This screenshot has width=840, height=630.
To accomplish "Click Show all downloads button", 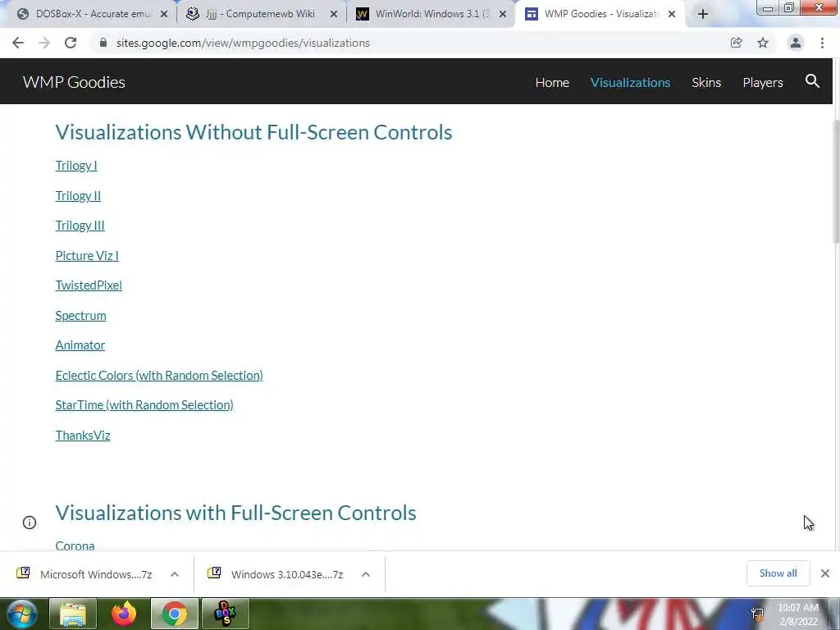I will pyautogui.click(x=778, y=573).
